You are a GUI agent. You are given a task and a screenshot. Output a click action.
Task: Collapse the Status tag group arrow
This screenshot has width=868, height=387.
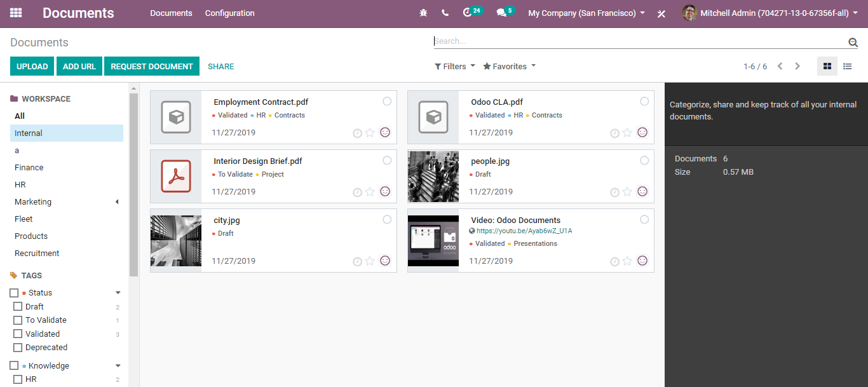pos(118,293)
